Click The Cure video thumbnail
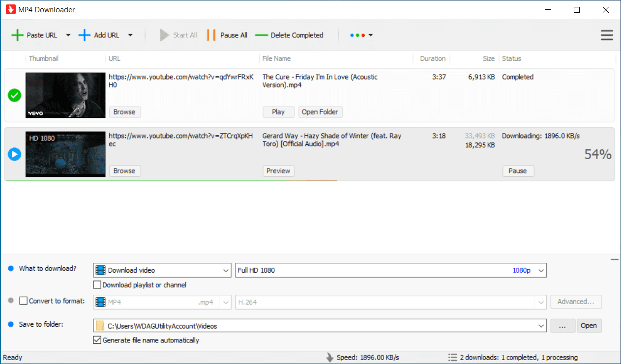The height and width of the screenshot is (364, 621). point(65,95)
